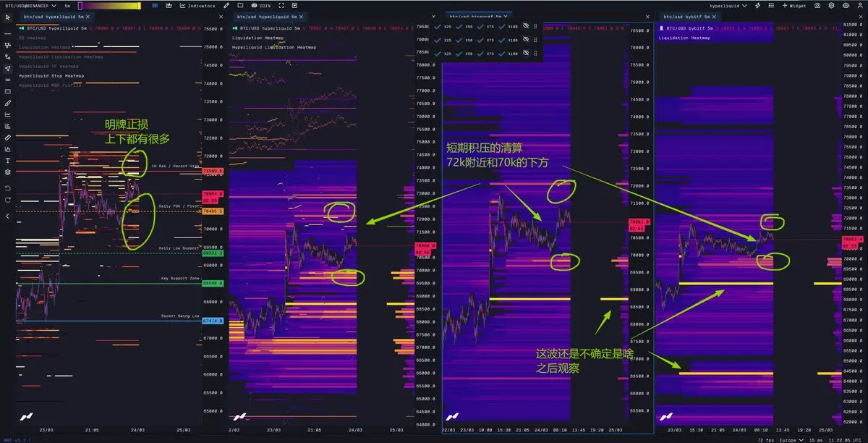This screenshot has height=443, width=868.
Task: Select the horizontal line drawing tool
Action: click(x=8, y=33)
